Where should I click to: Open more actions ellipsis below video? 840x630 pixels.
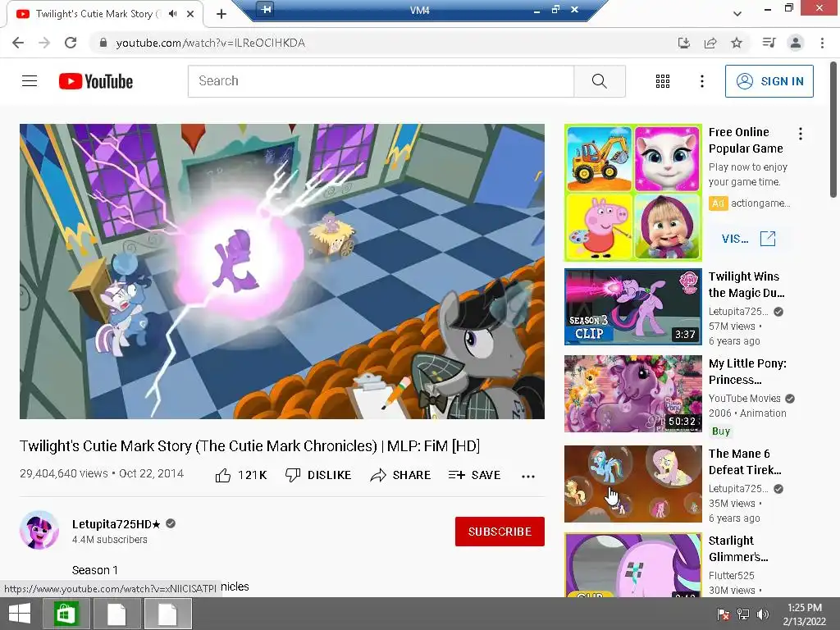[x=528, y=477]
